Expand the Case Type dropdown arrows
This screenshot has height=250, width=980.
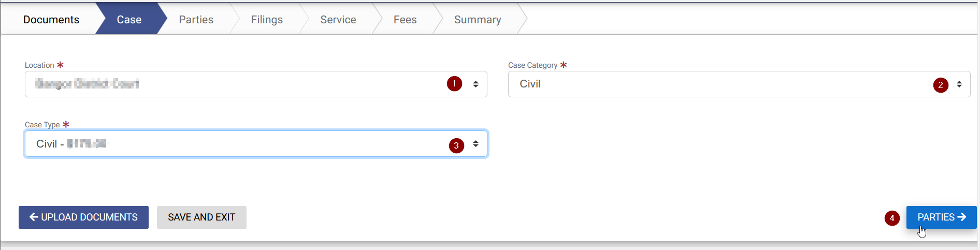[x=475, y=144]
